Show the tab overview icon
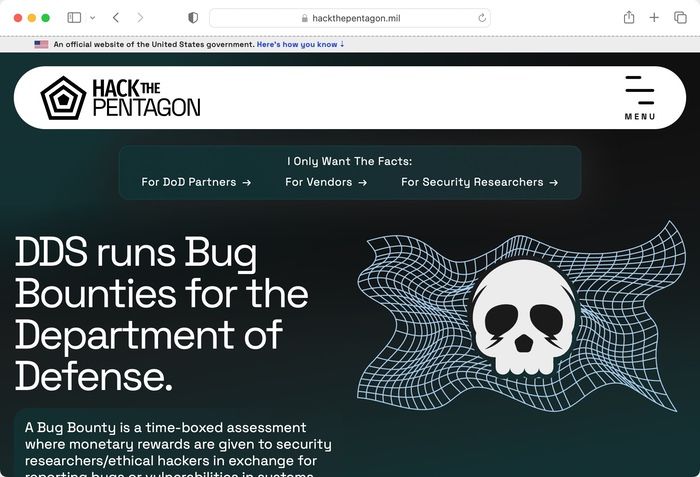This screenshot has width=700, height=477. point(680,18)
